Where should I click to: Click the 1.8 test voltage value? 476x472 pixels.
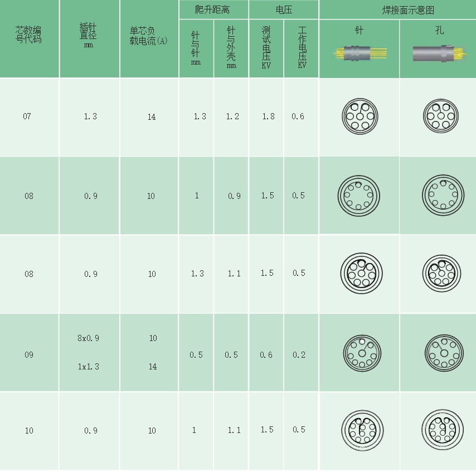(268, 116)
